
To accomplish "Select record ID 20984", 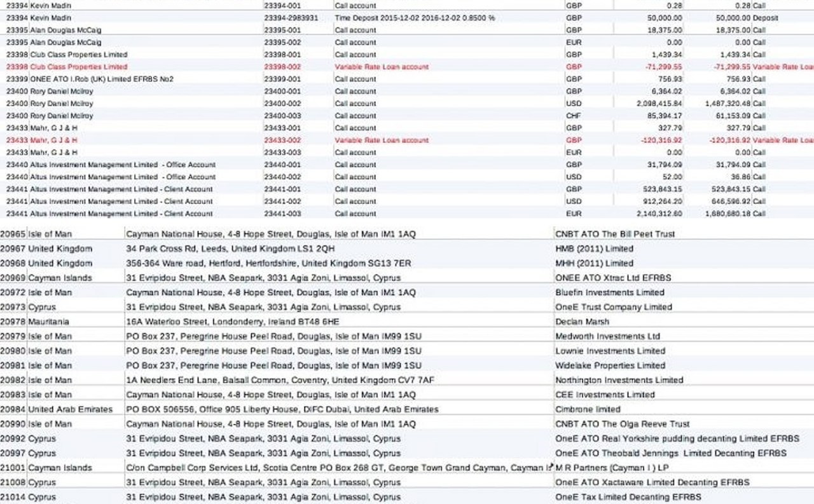I will [x=13, y=409].
